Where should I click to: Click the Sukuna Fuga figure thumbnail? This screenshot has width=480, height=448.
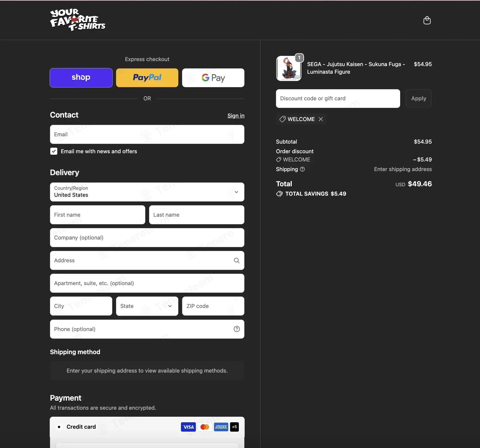[x=289, y=68]
